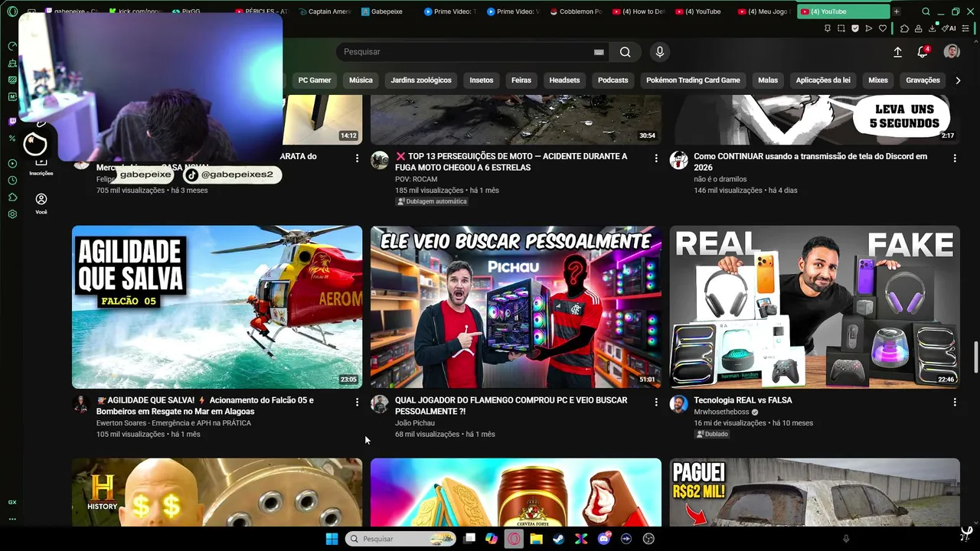The image size is (980, 551).
Task: Open options for 'Tecnologia REAL vs FALSA' video
Action: [954, 402]
